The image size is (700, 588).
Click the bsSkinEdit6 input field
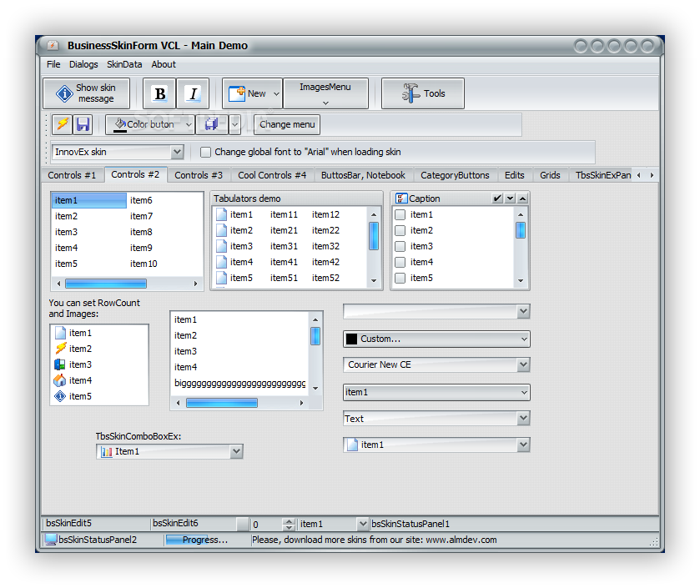[x=193, y=523]
